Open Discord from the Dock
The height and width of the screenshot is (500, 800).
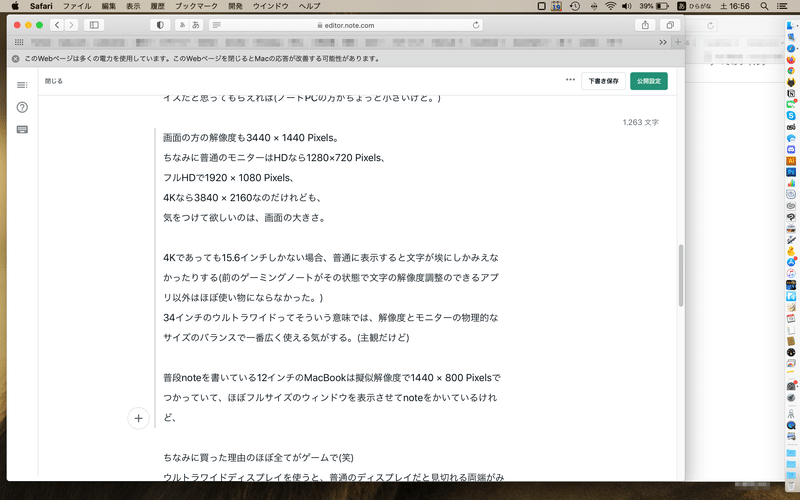coord(791,149)
